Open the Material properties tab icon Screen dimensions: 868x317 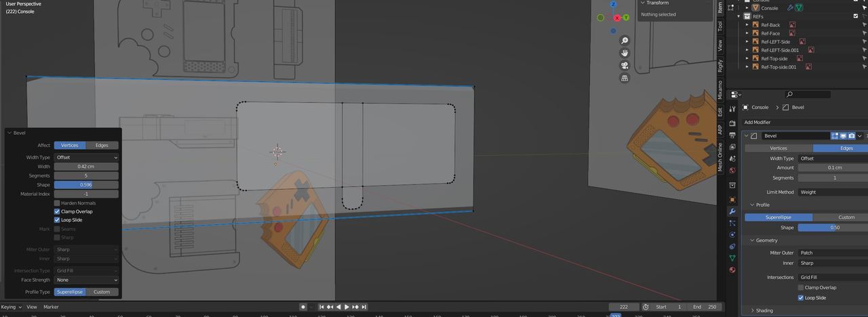(732, 270)
